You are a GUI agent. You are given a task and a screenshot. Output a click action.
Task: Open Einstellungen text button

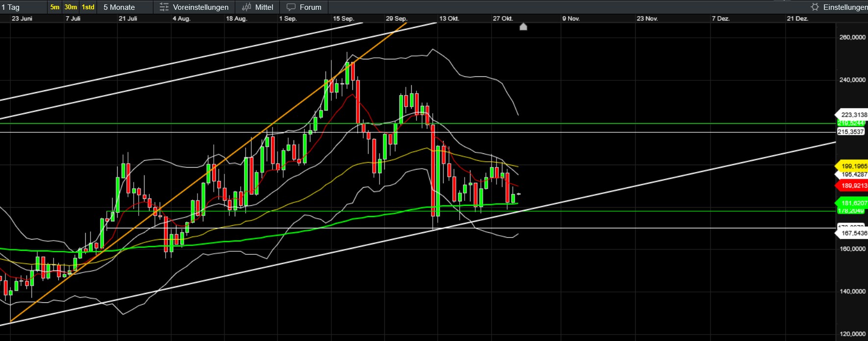(x=845, y=7)
